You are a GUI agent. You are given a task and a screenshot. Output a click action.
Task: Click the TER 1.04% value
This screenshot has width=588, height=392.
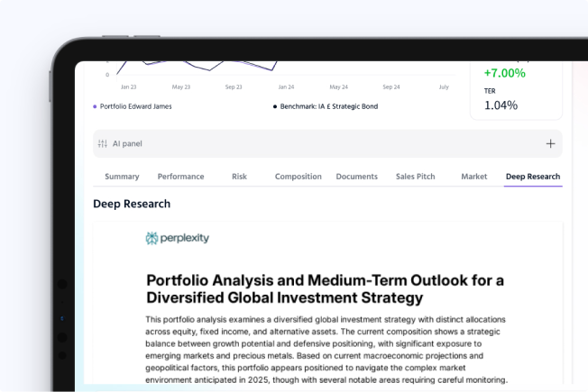tap(501, 105)
